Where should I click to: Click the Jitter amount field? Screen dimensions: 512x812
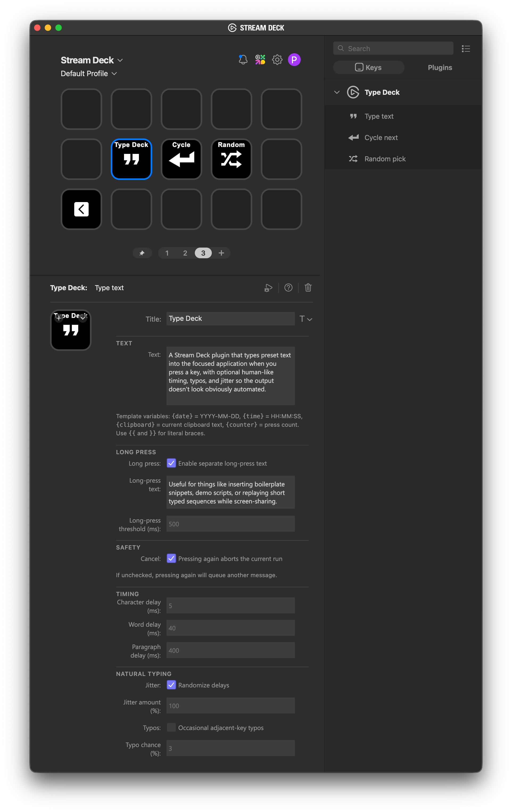pyautogui.click(x=230, y=706)
